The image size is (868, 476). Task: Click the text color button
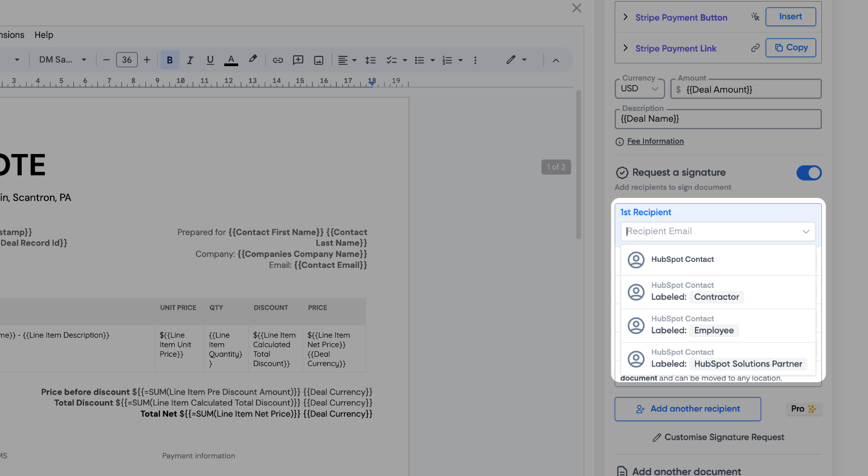click(x=231, y=60)
